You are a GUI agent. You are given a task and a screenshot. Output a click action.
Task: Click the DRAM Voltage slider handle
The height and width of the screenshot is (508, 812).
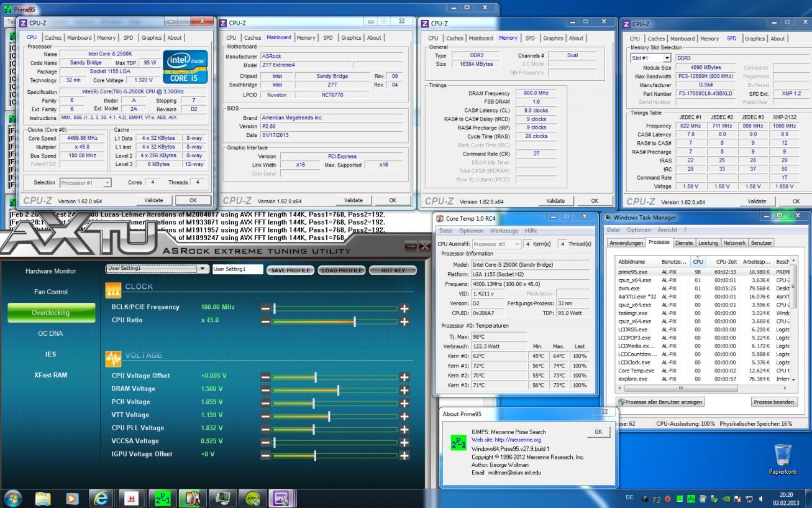tap(338, 390)
